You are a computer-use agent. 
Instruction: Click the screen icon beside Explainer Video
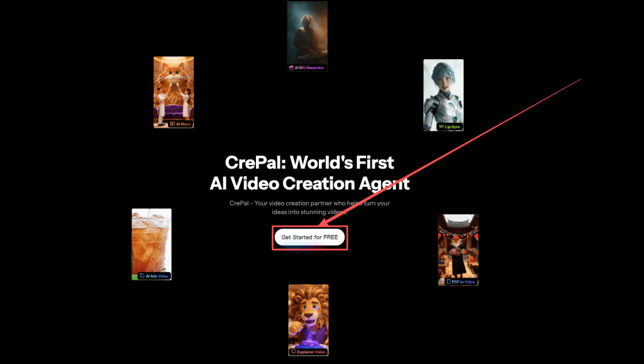tap(293, 352)
